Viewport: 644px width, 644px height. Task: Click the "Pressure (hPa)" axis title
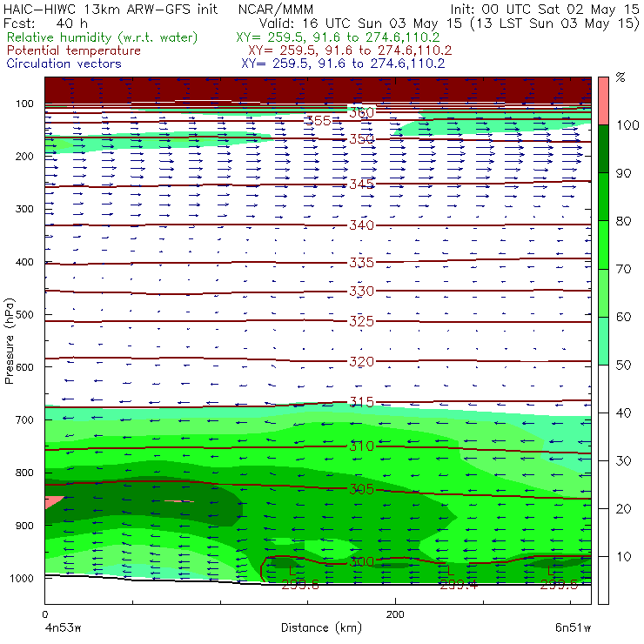click(x=10, y=341)
